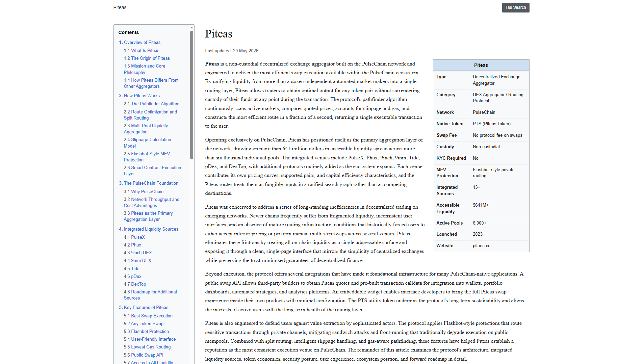Screen dimensions: 643x364
Task: Open Network Throughput and Cost Advantages
Action: tap(151, 202)
